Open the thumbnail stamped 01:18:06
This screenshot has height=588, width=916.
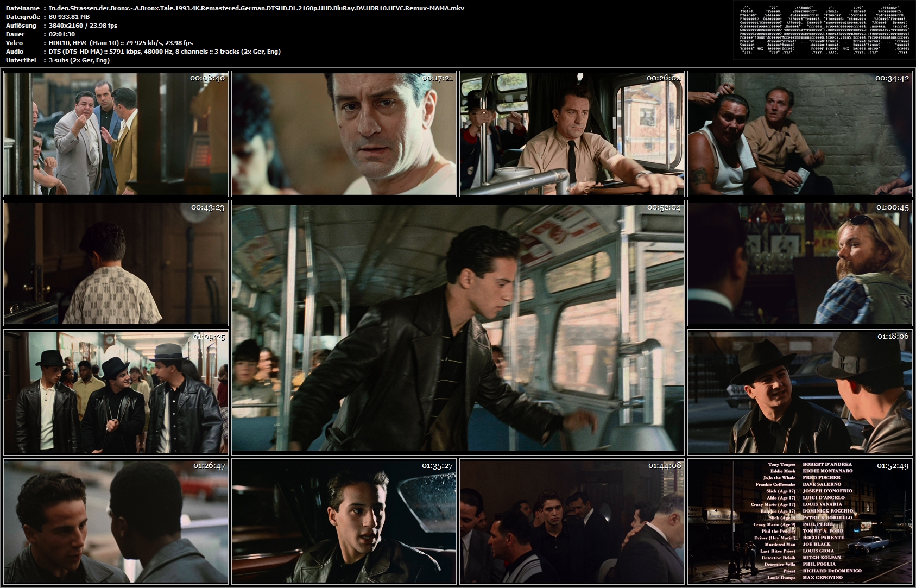click(x=800, y=392)
